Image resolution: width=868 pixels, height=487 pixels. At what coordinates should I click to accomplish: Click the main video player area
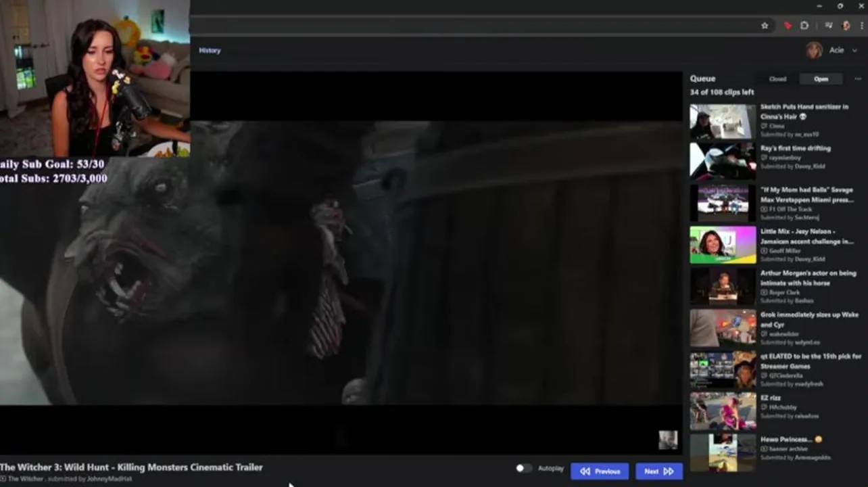pos(341,262)
